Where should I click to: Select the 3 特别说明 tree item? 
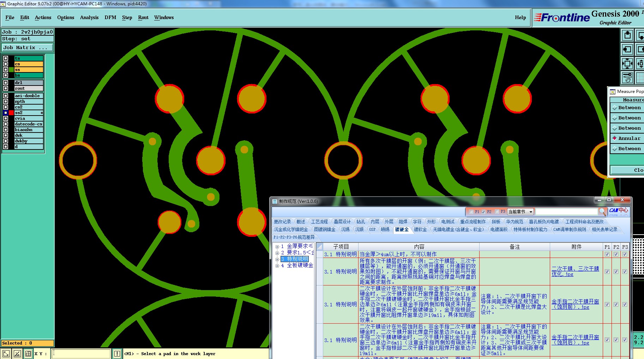point(295,259)
